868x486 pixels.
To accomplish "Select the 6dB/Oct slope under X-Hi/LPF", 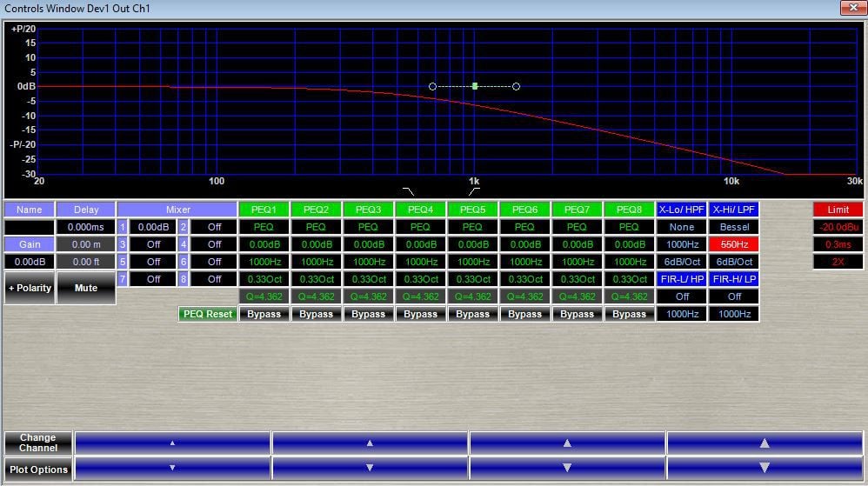I will tap(734, 262).
